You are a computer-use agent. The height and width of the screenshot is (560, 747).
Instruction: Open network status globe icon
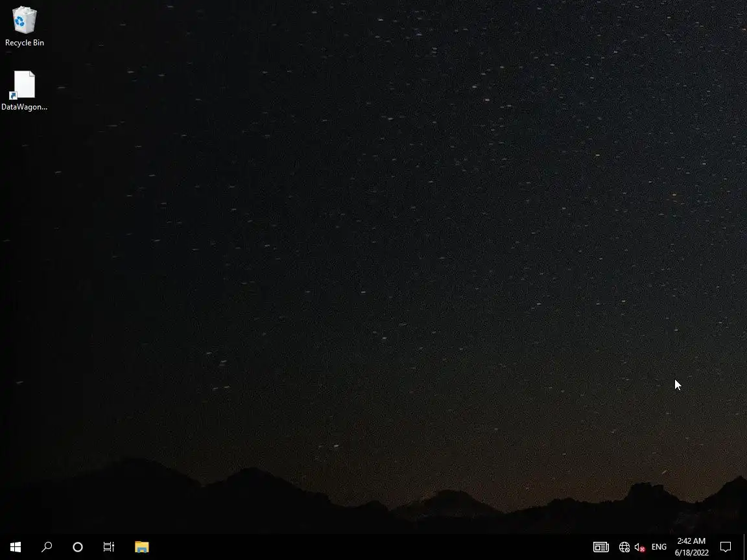(x=624, y=547)
